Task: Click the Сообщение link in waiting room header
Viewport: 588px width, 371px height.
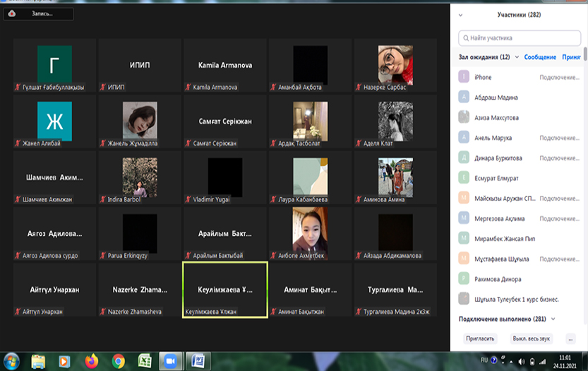Action: (539, 57)
